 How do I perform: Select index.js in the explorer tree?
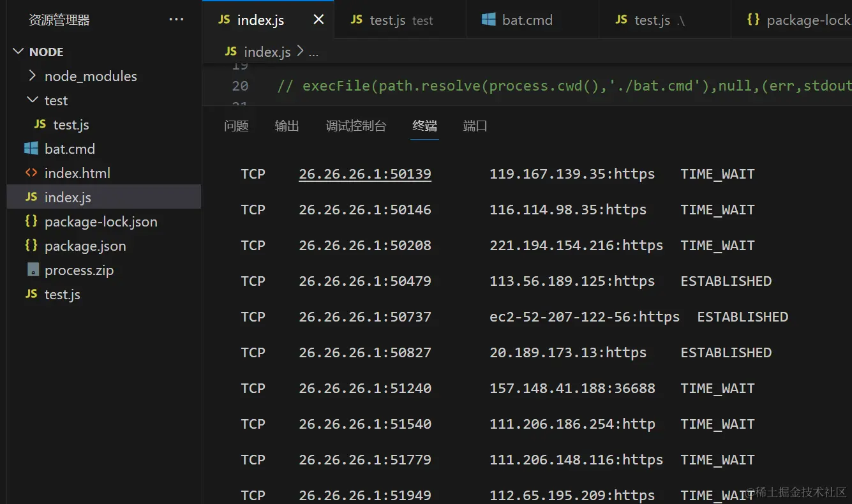tap(104, 197)
